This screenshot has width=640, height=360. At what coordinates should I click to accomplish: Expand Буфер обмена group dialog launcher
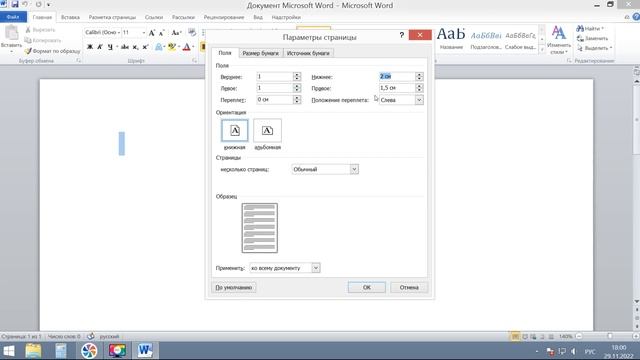click(78, 60)
